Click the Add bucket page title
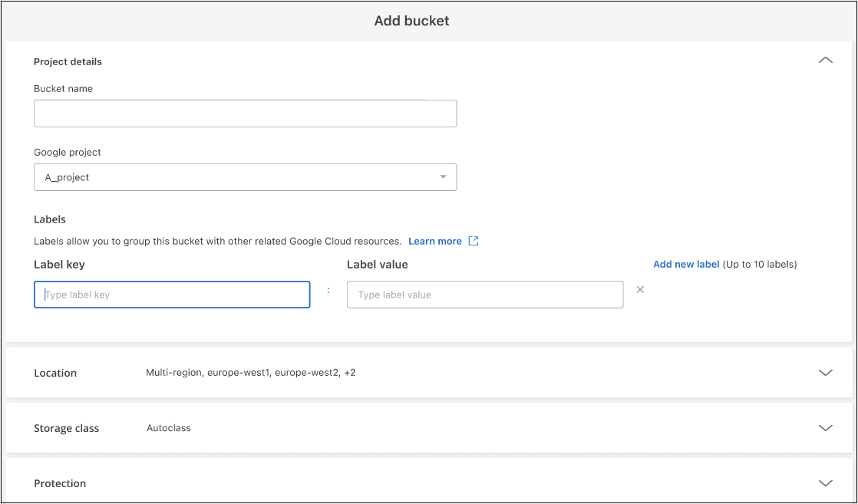858x504 pixels. tap(411, 21)
